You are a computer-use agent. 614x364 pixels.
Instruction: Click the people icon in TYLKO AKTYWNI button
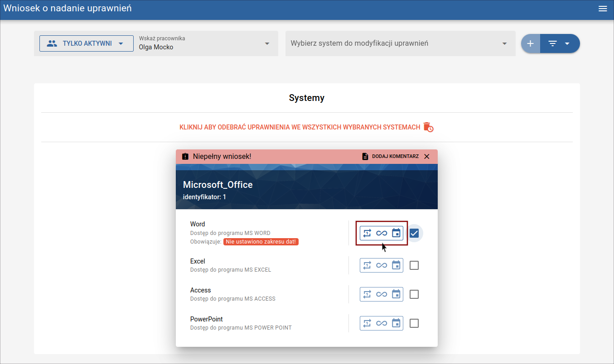tap(52, 43)
